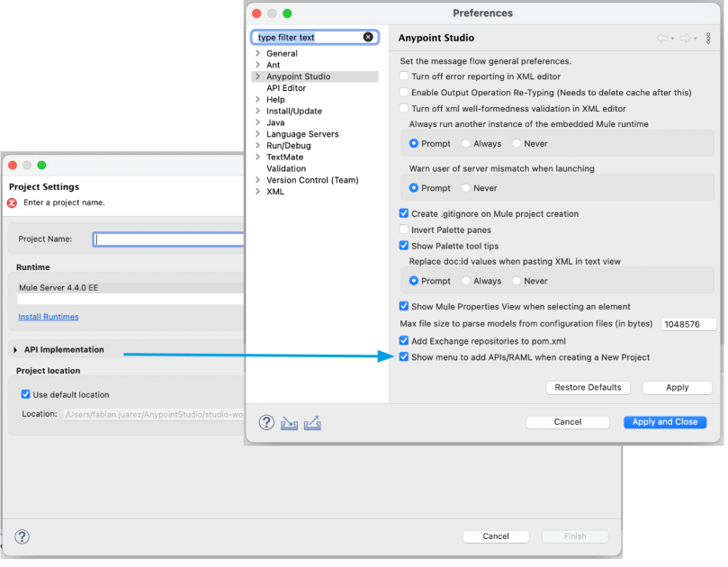Select Anypoint Studio in the preferences tree
The height and width of the screenshot is (567, 728).
298,76
